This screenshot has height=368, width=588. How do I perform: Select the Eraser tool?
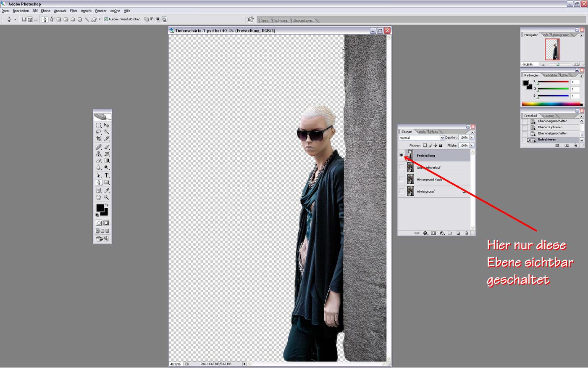pyautogui.click(x=98, y=160)
